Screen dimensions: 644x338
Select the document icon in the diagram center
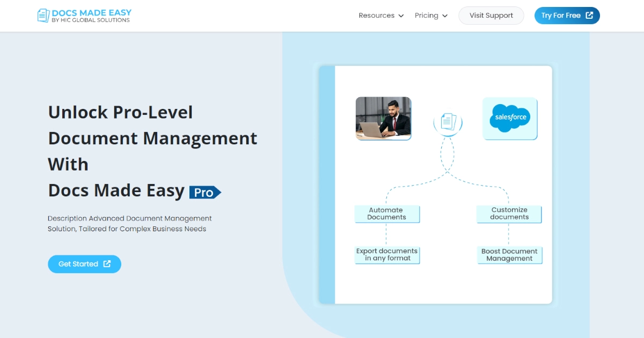[x=448, y=121]
